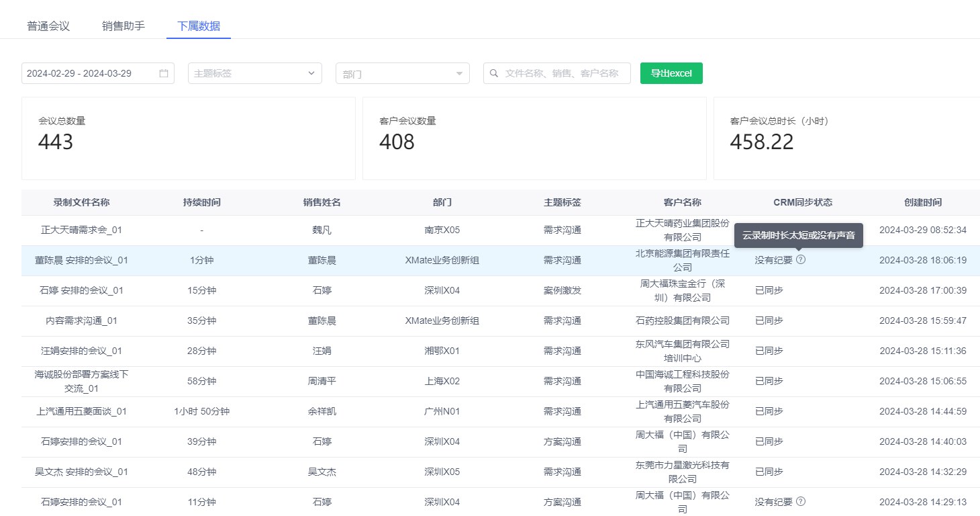Screen dimensions: 980x516
Task: Click salesperson name 汪娟
Action: point(322,351)
